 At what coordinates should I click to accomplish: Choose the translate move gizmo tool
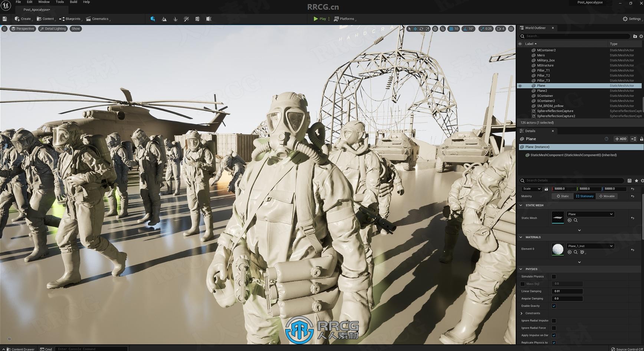coord(415,29)
